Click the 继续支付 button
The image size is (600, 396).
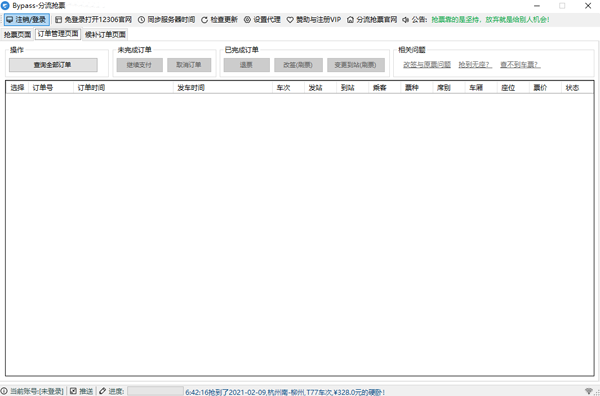coord(140,65)
